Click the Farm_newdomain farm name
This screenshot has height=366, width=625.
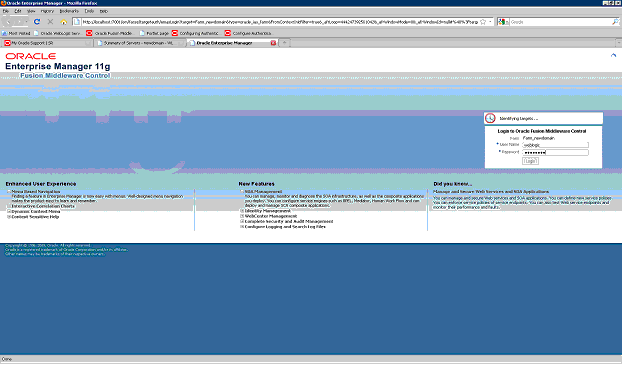pyautogui.click(x=539, y=138)
